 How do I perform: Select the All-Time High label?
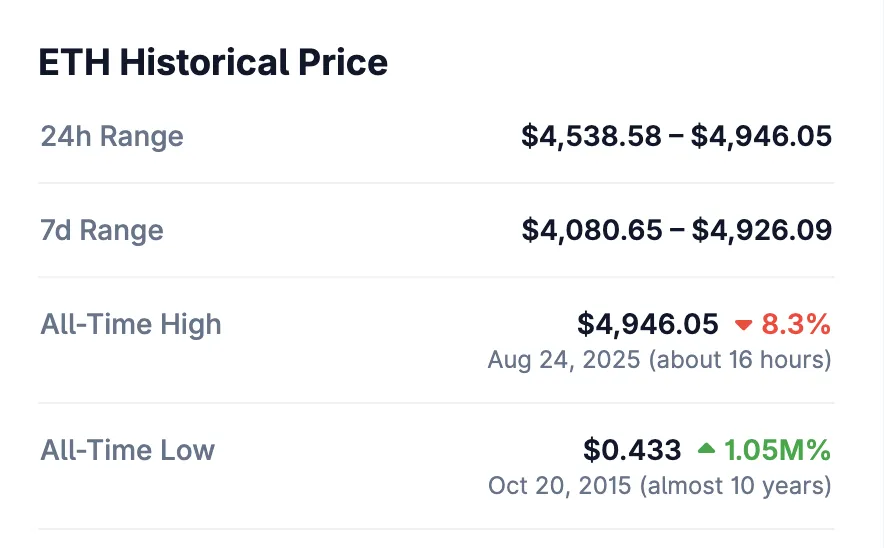coord(131,324)
